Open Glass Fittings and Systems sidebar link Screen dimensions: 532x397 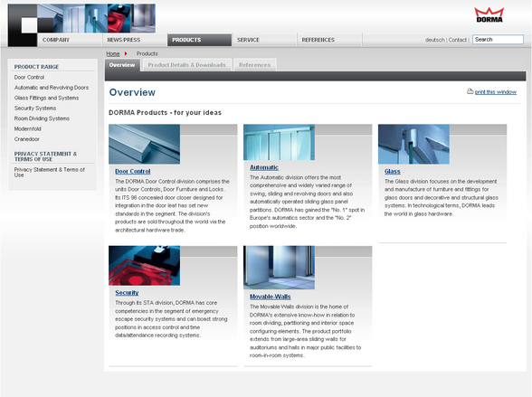(46, 98)
